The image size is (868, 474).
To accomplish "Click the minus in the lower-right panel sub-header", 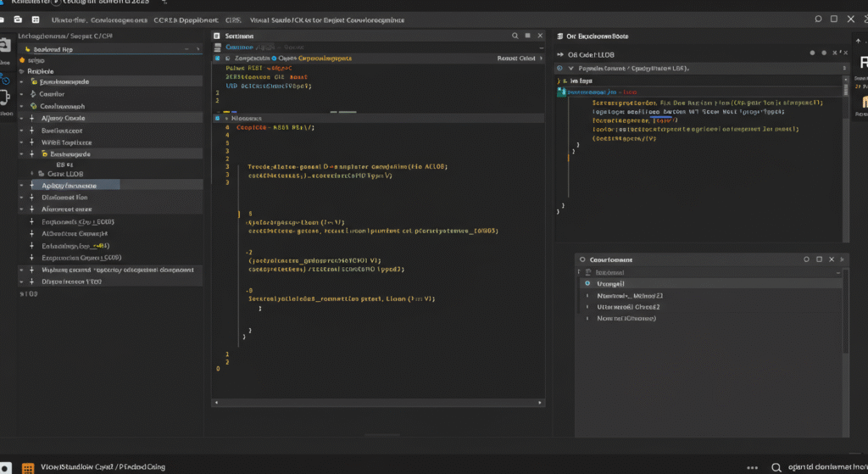I will pyautogui.click(x=838, y=272).
